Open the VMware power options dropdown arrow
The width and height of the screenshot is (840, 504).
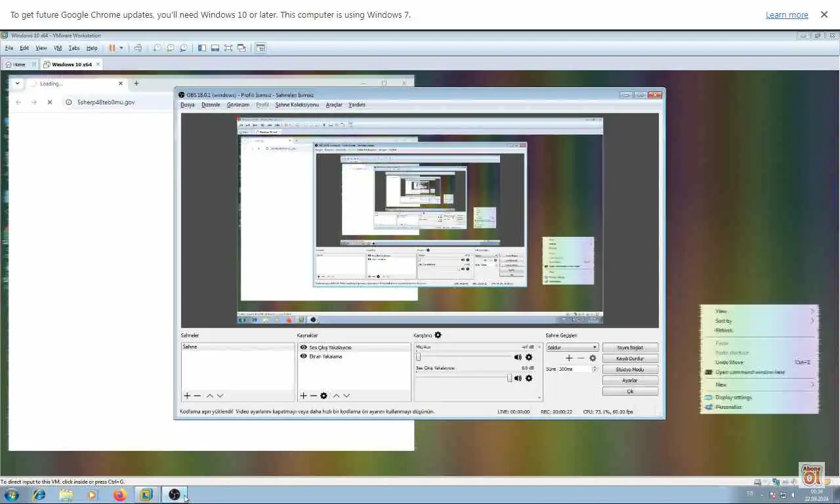[121, 48]
